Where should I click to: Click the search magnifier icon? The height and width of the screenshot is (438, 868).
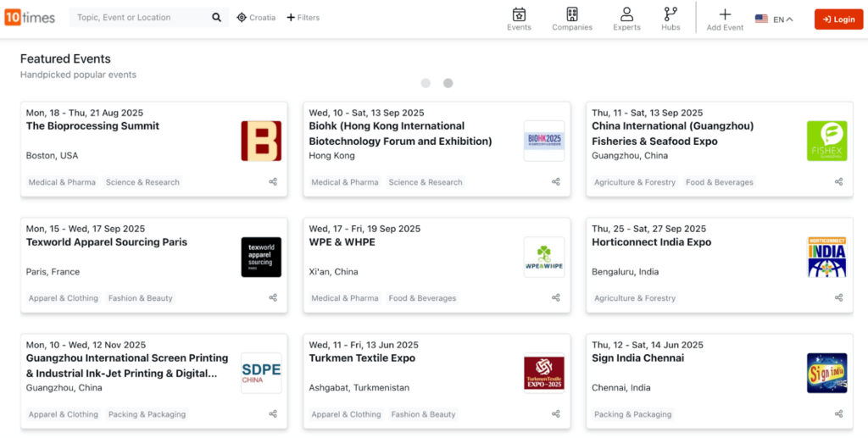tap(216, 18)
